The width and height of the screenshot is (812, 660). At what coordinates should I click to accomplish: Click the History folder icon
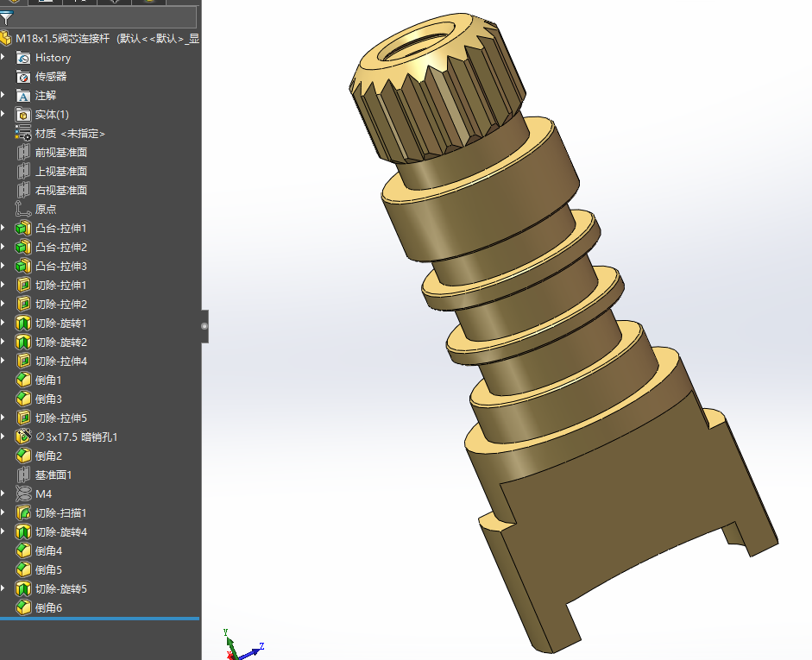coord(23,58)
